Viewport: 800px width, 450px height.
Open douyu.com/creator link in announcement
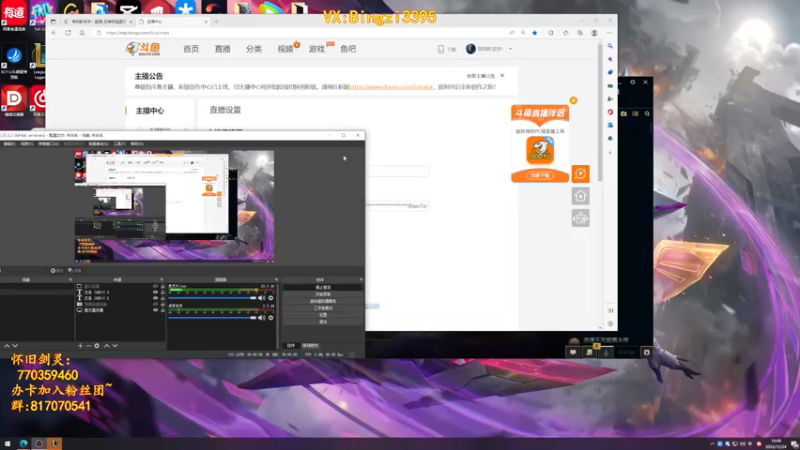pyautogui.click(x=391, y=87)
